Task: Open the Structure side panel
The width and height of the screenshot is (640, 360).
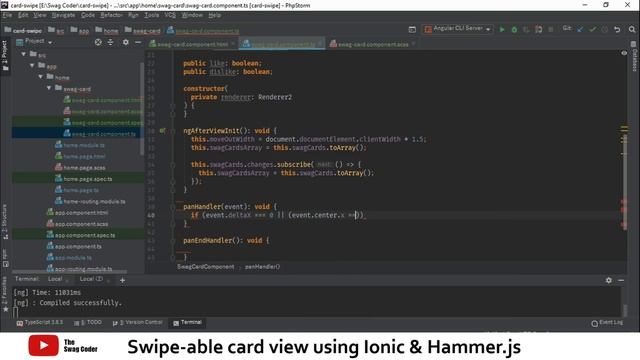Action: point(5,222)
